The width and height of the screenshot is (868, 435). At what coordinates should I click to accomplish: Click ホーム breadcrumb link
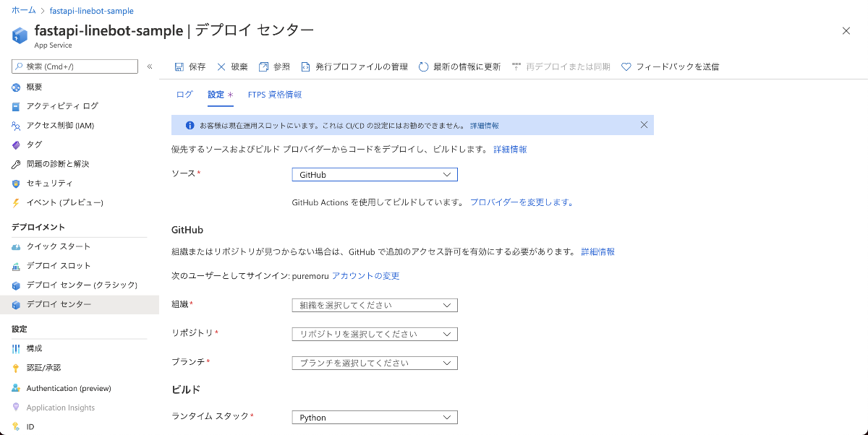click(24, 12)
